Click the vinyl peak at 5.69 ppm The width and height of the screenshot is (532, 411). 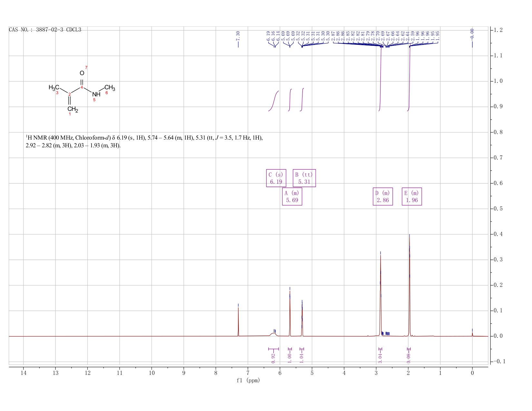(290, 313)
